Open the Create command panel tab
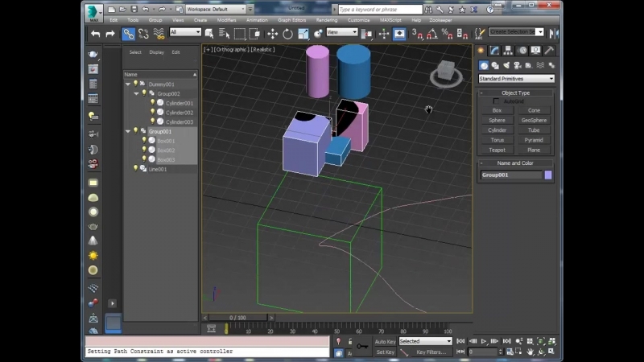Image resolution: width=644 pixels, height=362 pixels. pos(481,51)
